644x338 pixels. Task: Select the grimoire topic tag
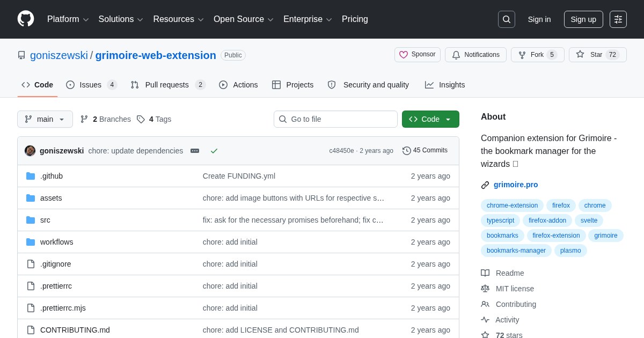[x=605, y=236]
